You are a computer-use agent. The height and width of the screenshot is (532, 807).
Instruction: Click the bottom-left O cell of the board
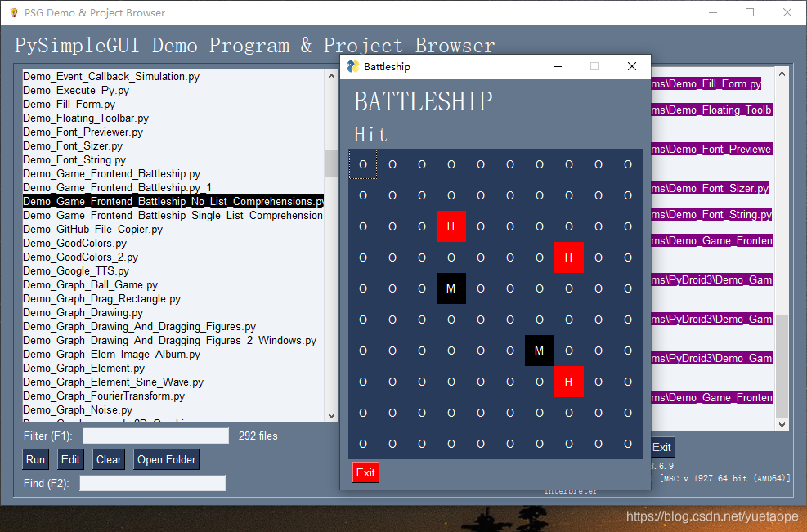point(363,444)
